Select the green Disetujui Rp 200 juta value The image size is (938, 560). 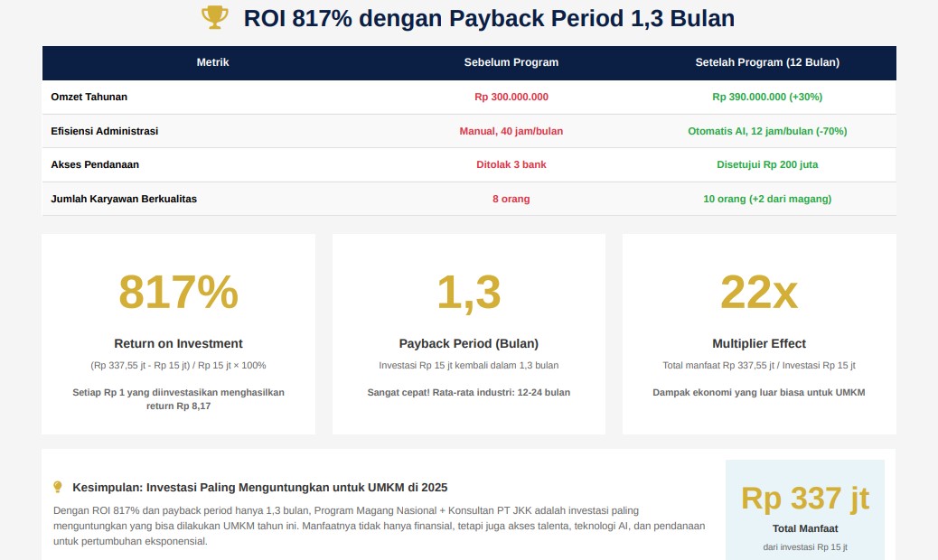click(x=767, y=164)
